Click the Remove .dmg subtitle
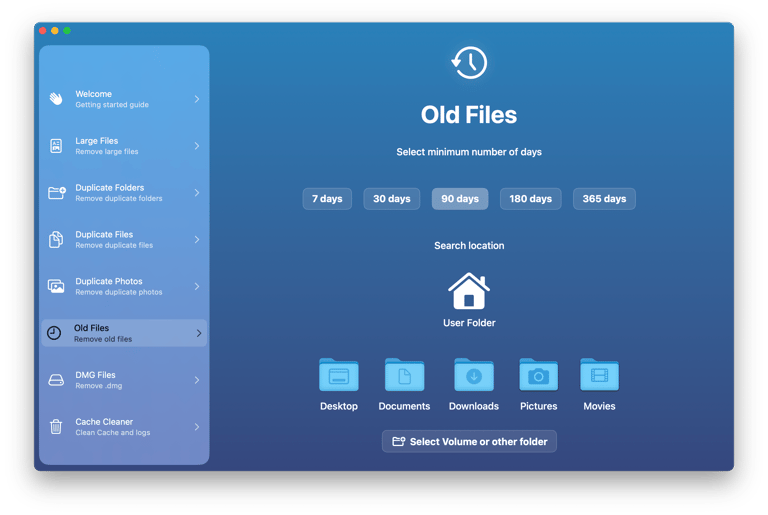This screenshot has height=515, width=768. coord(98,386)
